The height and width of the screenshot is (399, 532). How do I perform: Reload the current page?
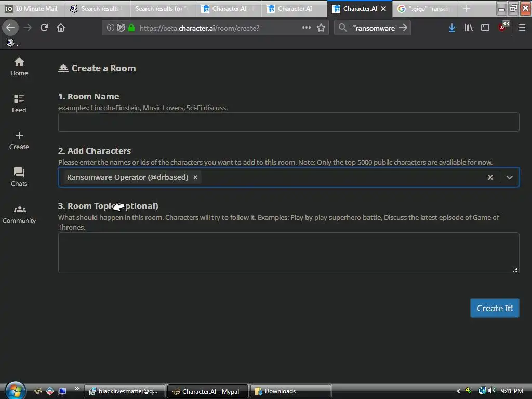click(x=45, y=28)
